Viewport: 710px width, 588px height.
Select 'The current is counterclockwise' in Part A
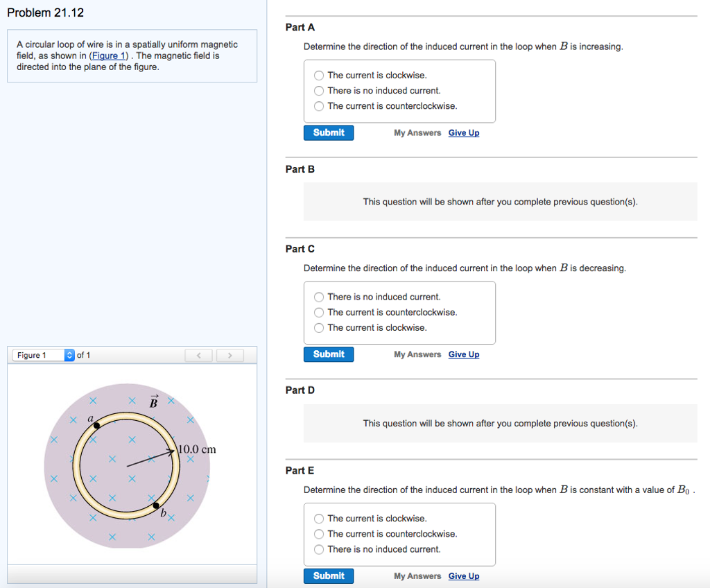click(x=319, y=106)
